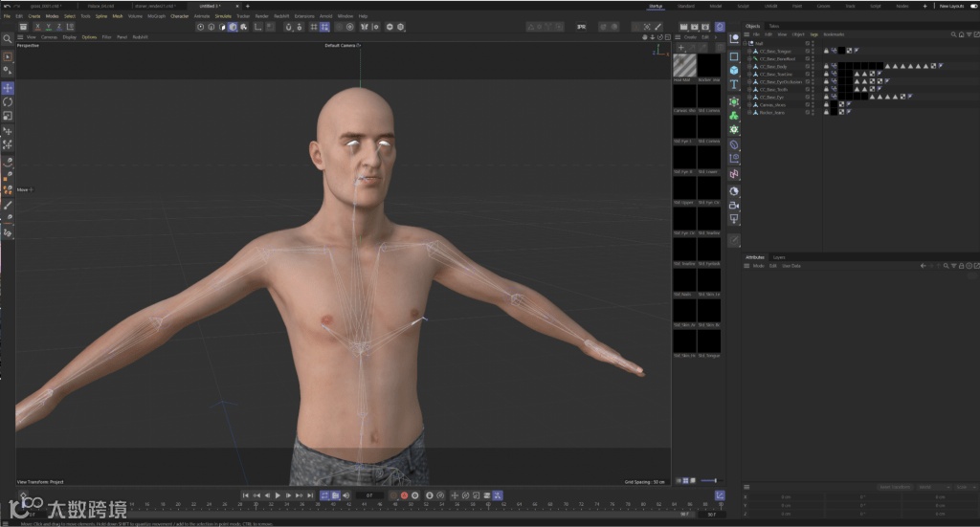Open the Tags menu in the Objects manager
Viewport: 980px width, 527px height.
pyautogui.click(x=813, y=34)
